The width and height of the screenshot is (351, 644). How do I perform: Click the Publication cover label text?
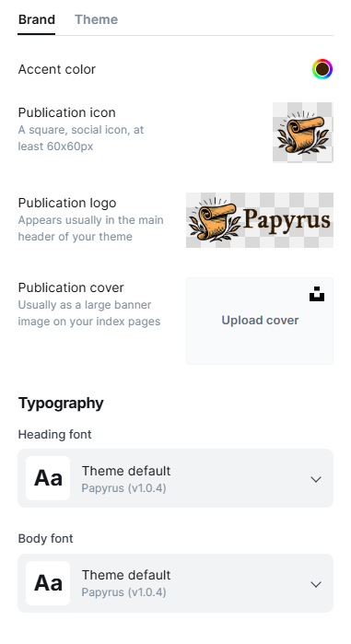[x=71, y=287]
